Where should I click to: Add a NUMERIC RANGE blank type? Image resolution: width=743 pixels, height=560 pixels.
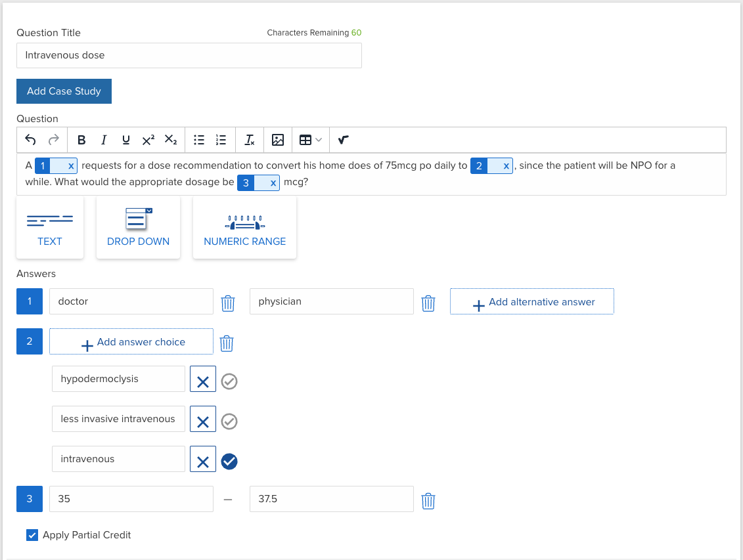[244, 228]
